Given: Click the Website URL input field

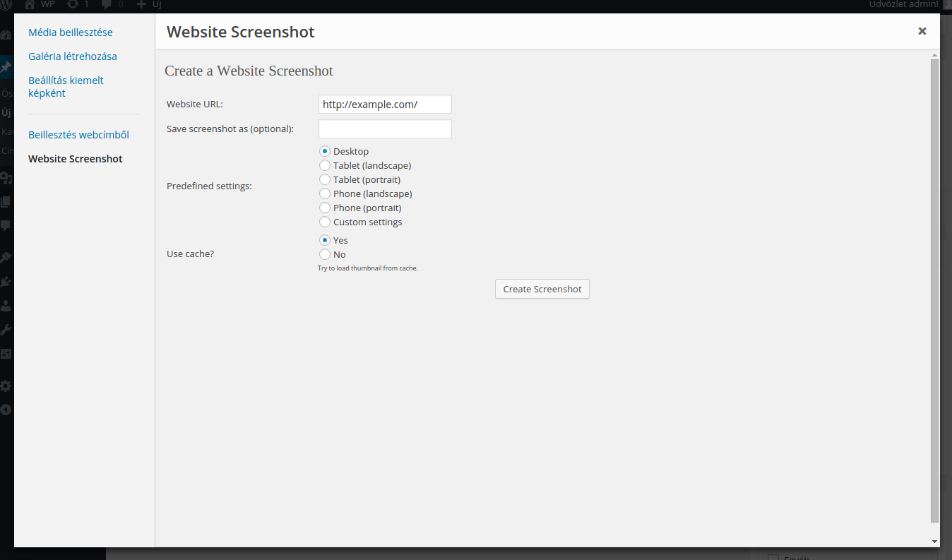Looking at the screenshot, I should pos(385,105).
